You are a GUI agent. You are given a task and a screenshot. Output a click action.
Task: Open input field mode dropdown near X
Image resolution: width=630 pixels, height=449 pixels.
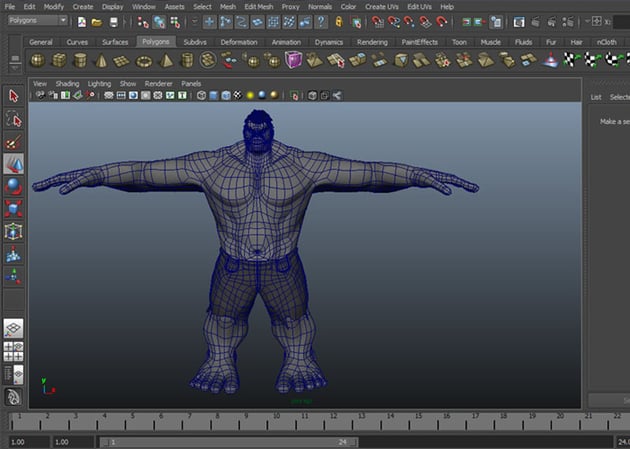588,21
